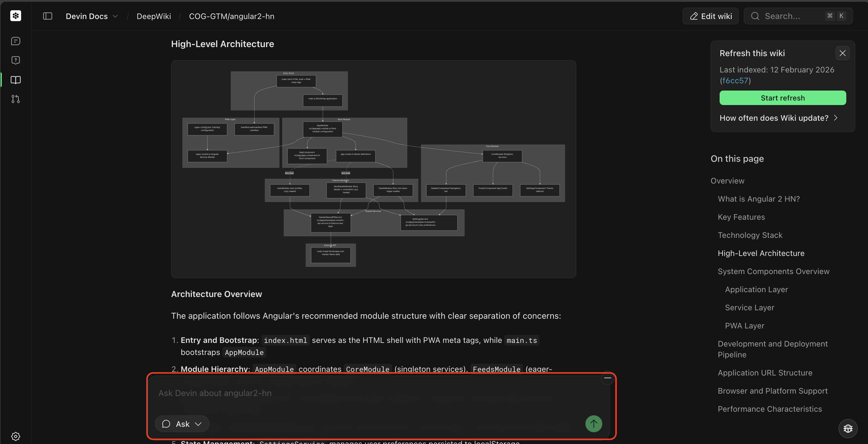Screen dimensions: 868x444
Task: Select COG-GTM/angular2-hn in the breadcrumb
Action: point(231,16)
